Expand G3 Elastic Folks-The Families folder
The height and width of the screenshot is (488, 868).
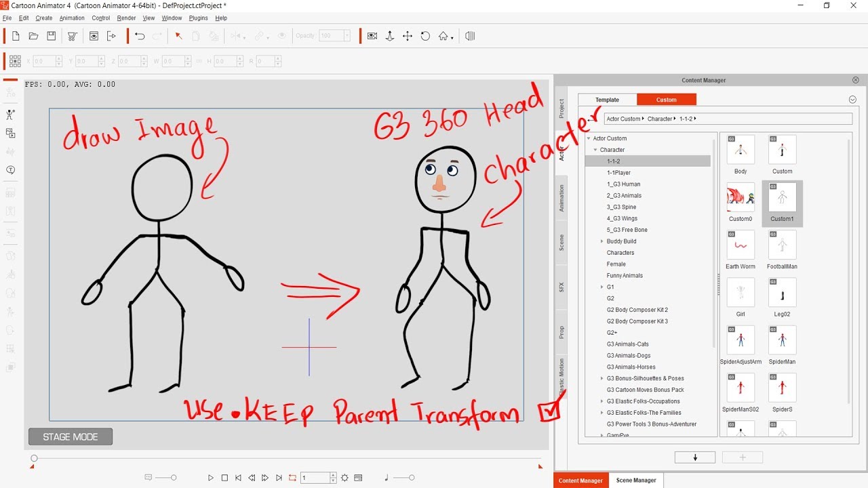[x=601, y=413]
